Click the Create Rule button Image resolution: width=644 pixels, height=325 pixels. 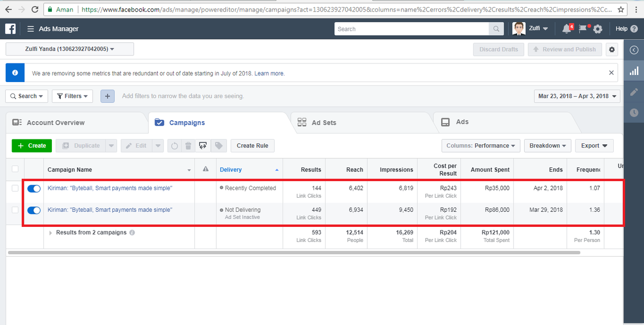tap(253, 146)
